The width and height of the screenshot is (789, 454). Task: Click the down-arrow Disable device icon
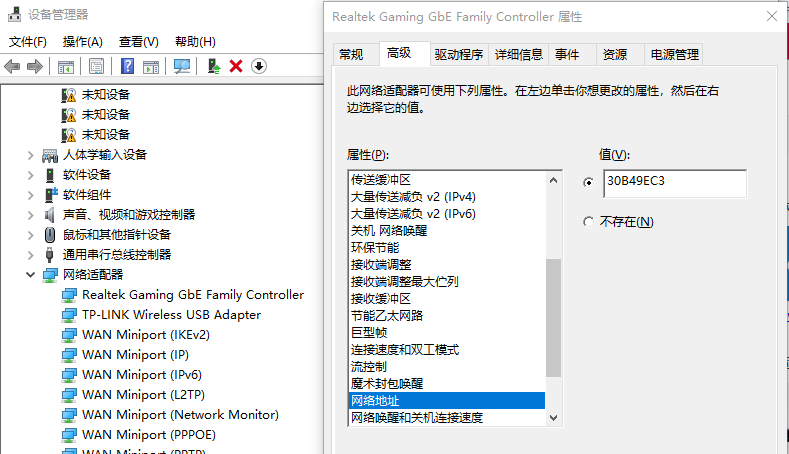point(259,66)
